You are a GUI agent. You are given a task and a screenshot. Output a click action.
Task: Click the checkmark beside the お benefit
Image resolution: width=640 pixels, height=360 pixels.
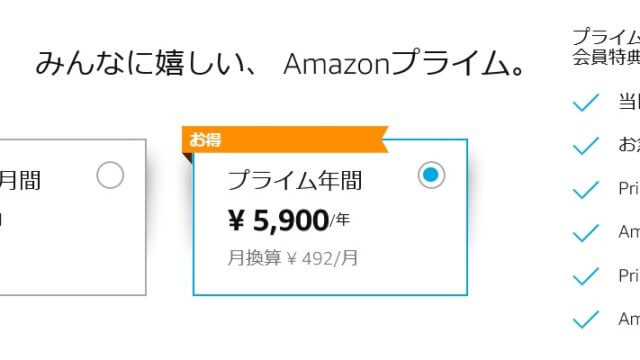pos(586,146)
